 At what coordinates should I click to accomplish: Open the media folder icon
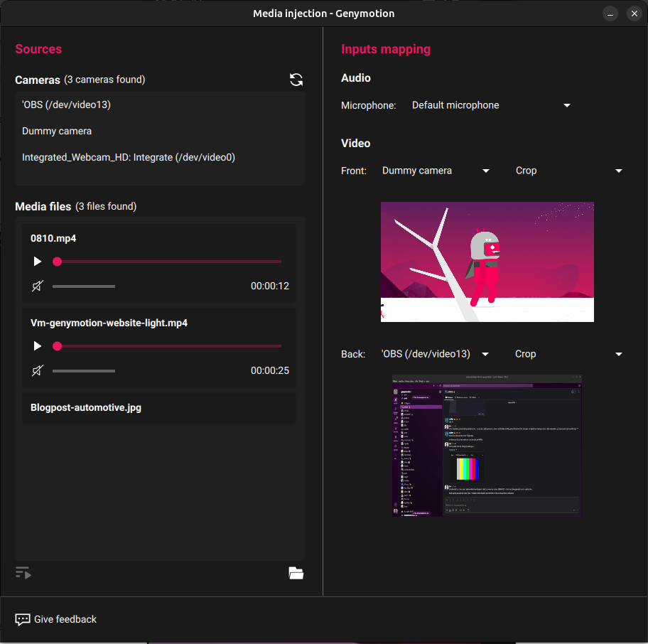click(296, 573)
